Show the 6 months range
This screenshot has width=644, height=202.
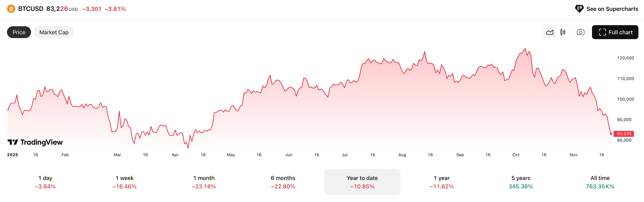pyautogui.click(x=283, y=182)
